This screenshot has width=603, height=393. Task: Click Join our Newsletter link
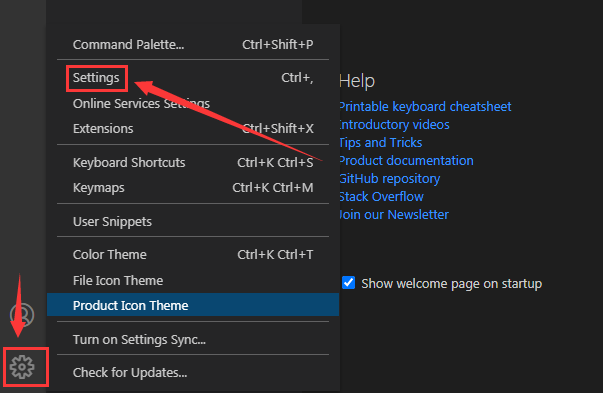394,215
